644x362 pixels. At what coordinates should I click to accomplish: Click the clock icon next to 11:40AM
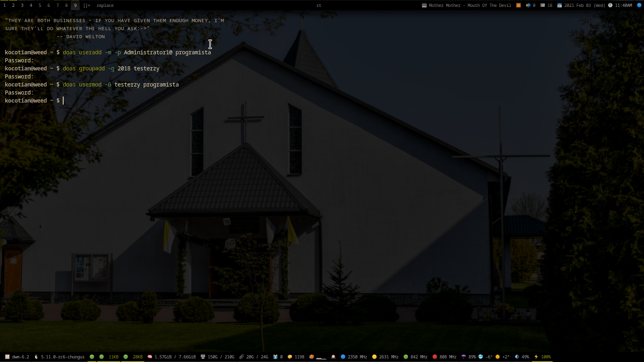(x=610, y=5)
